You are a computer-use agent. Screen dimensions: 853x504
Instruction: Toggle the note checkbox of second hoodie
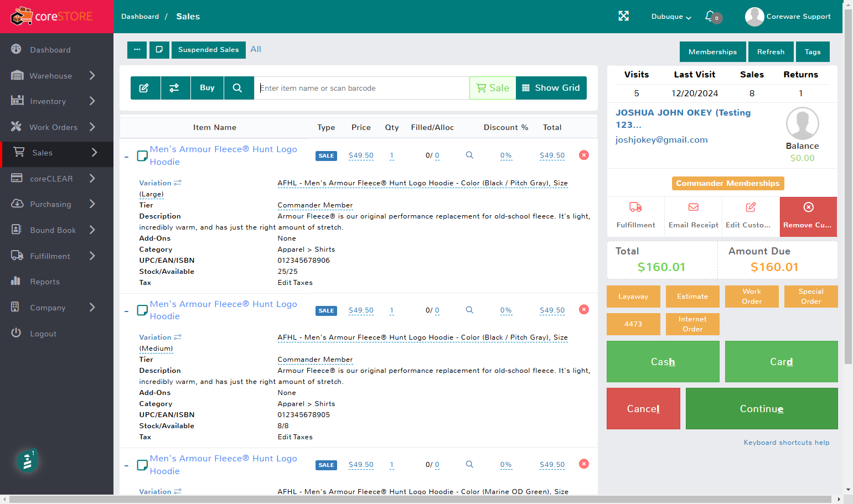(142, 310)
